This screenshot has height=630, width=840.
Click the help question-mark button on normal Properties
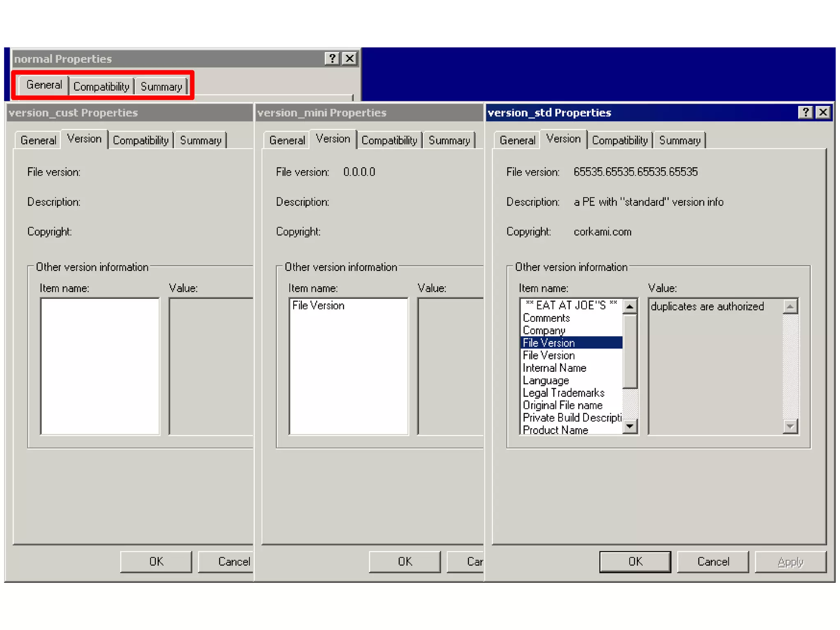tap(332, 59)
